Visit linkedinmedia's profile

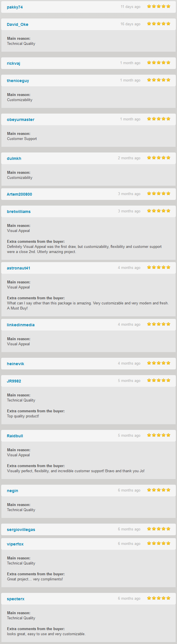click(x=21, y=325)
